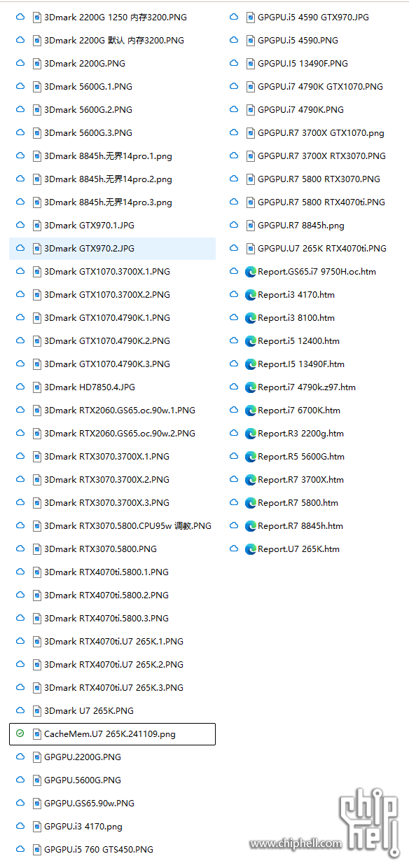Click the cloud icon beside GPGPU.R7 8845h.png
This screenshot has width=409, height=868.
coord(235,226)
